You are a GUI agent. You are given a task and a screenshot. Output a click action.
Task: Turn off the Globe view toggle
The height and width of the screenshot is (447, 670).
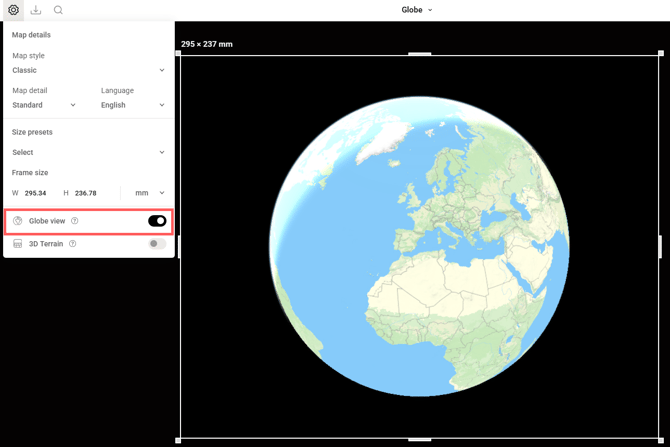157,221
